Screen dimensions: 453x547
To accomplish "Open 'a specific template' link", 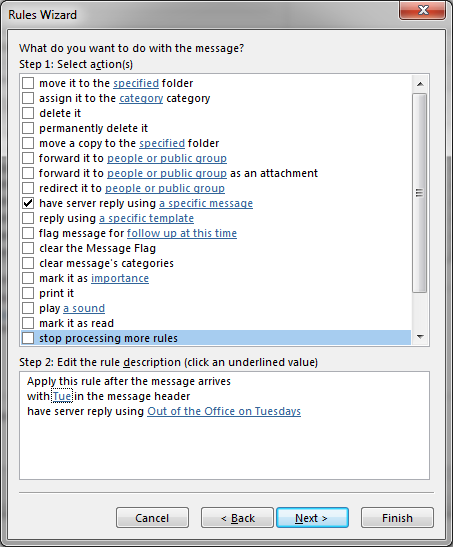I will [x=146, y=218].
